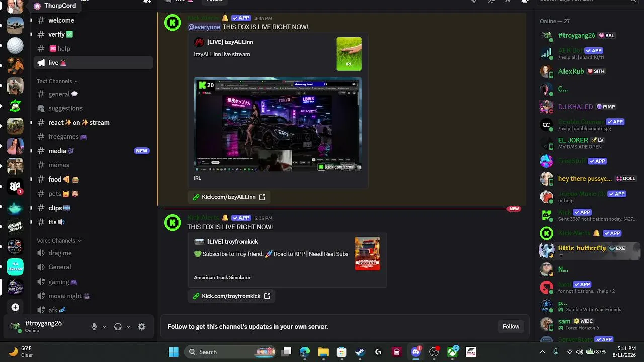Open the Kick.com/troyfromkick link
The width and height of the screenshot is (644, 362).
pos(231,296)
